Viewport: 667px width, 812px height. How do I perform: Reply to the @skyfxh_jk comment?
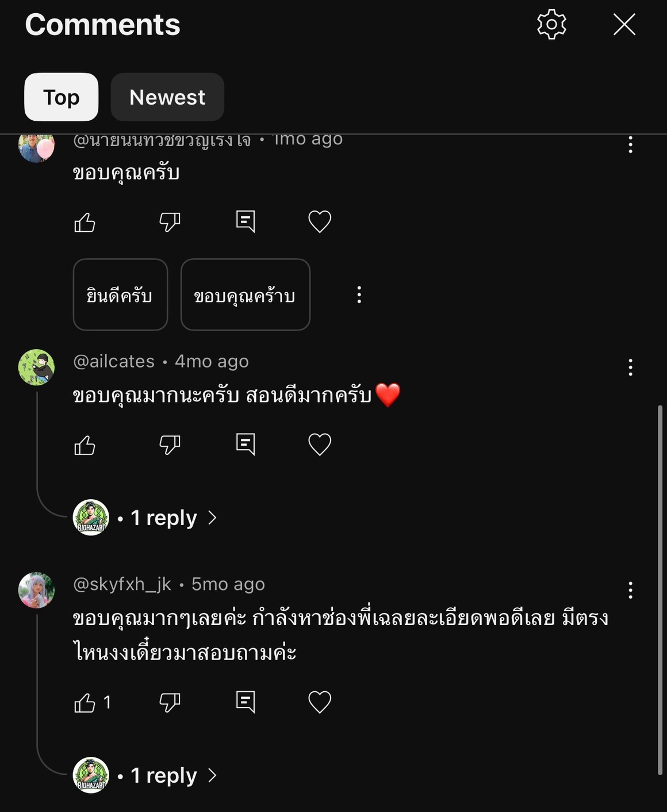pos(246,702)
